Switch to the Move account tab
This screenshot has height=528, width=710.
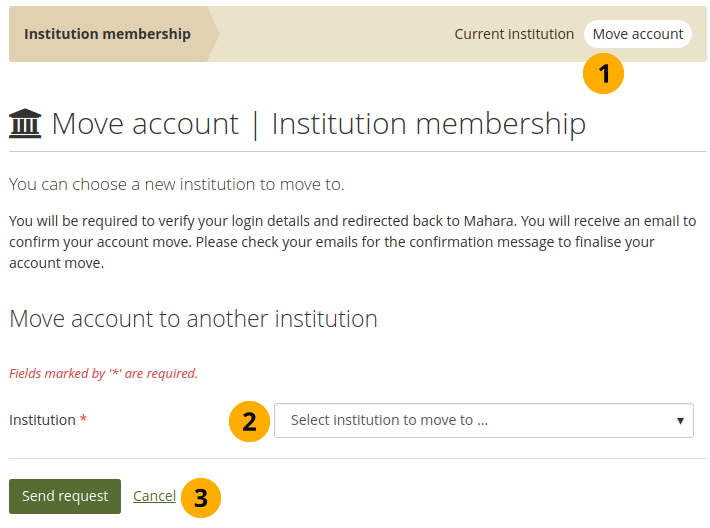pos(638,34)
